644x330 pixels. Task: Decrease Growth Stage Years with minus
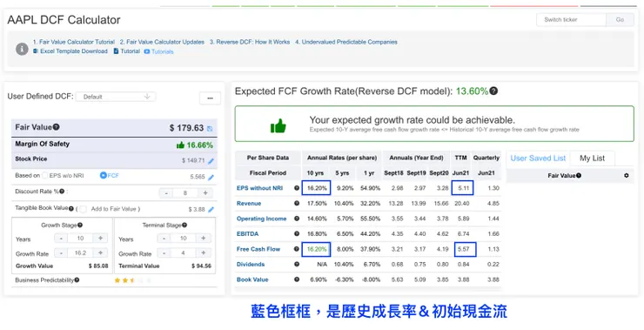pyautogui.click(x=61, y=239)
